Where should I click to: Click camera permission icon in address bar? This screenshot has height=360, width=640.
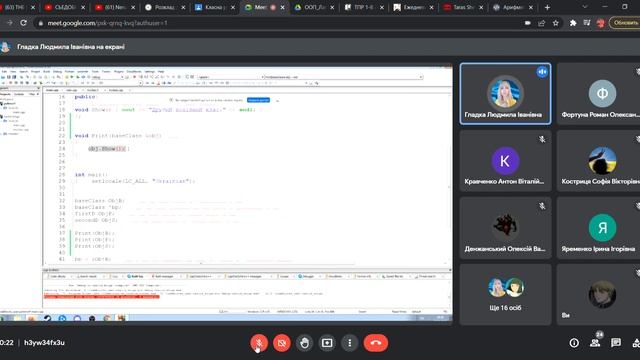click(528, 23)
